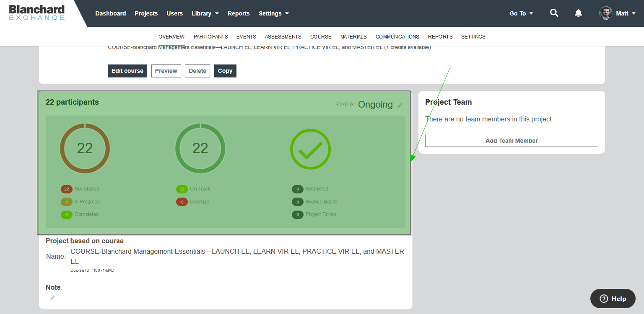Viewport: 644px width, 314px height.
Task: Click the green 22 donut chart
Action: (200, 148)
